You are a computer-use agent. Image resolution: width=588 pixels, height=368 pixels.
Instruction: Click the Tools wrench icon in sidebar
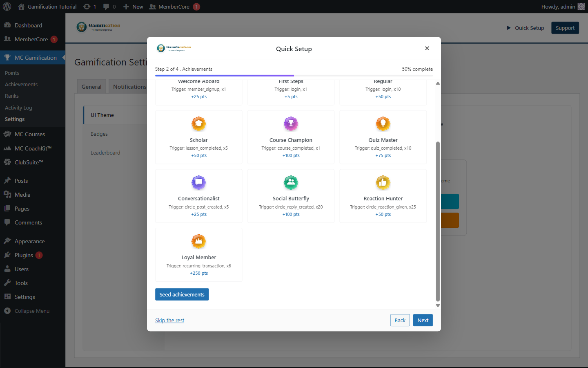coord(7,283)
